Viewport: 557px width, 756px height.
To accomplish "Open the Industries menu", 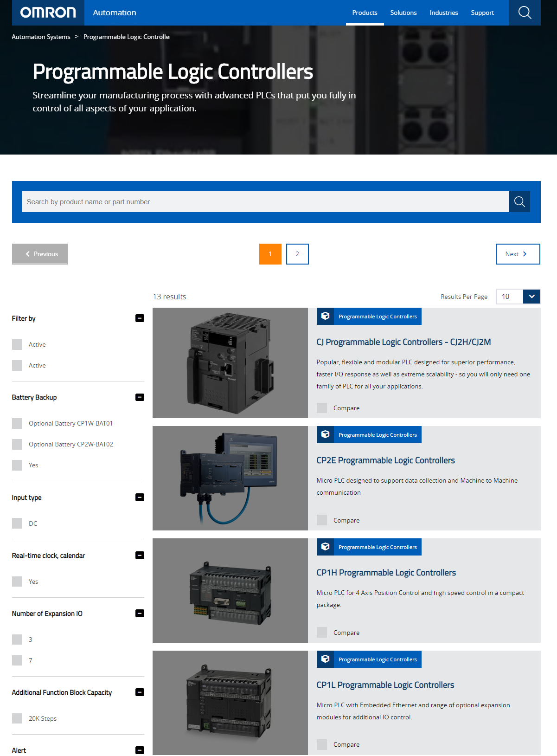I will [443, 13].
